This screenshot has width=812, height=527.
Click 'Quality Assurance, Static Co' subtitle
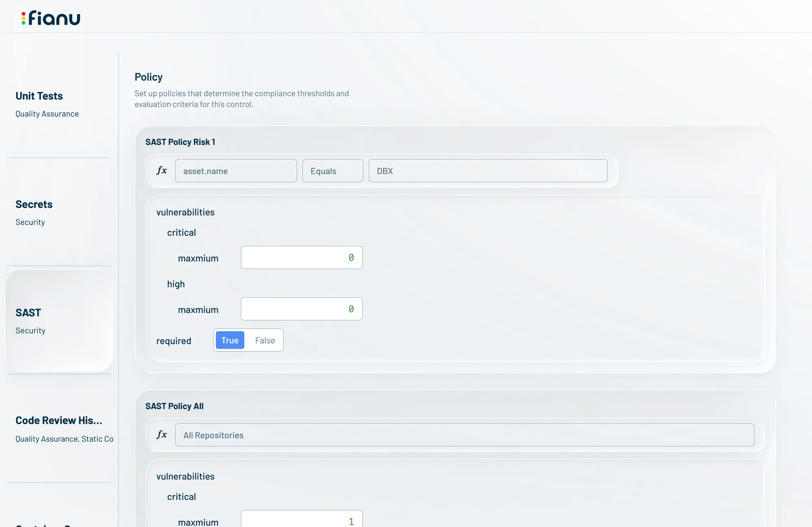pyautogui.click(x=64, y=439)
